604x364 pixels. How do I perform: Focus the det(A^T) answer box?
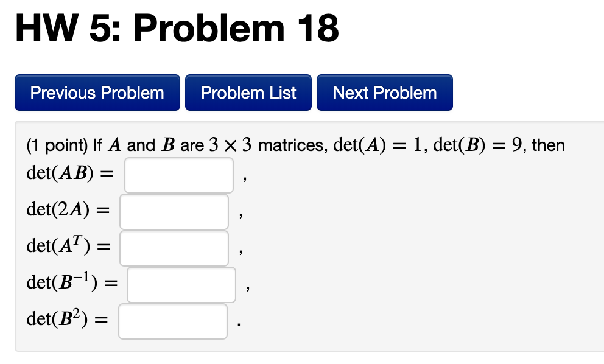[174, 248]
